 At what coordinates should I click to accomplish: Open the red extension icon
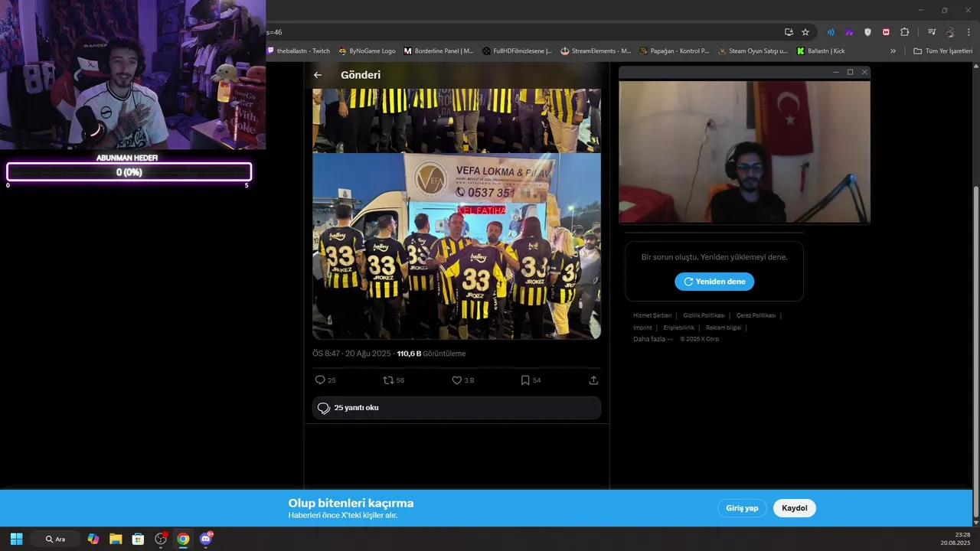(886, 32)
